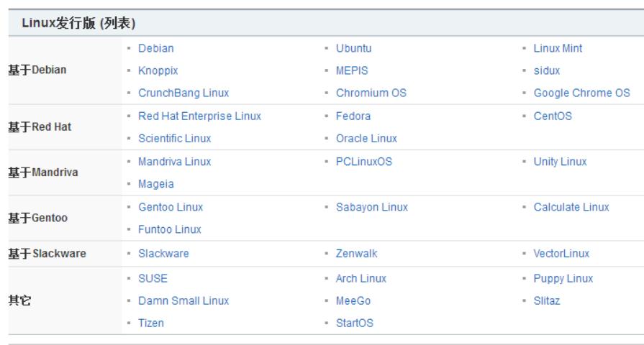Open Google Chrome OS link
Viewport: 644px width, 345px height.
coord(581,93)
